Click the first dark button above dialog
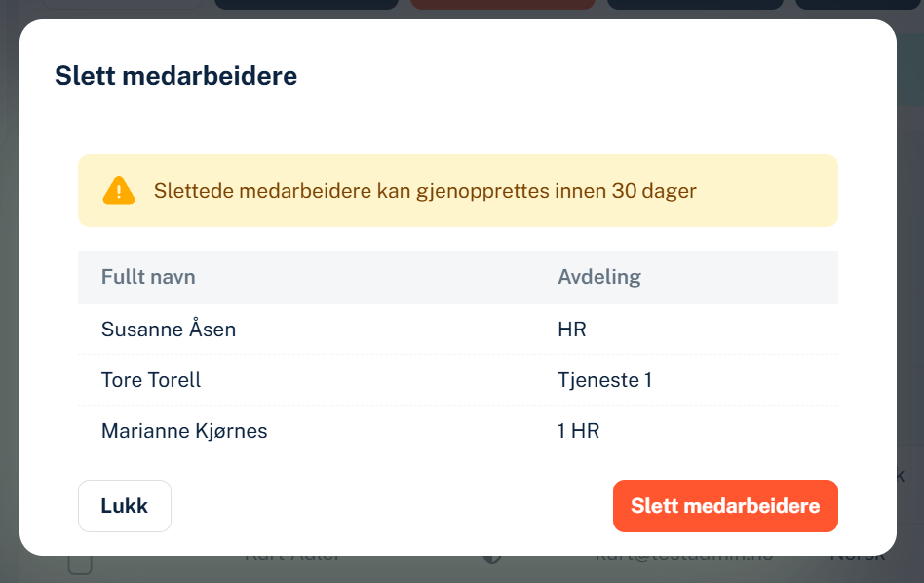 306,4
